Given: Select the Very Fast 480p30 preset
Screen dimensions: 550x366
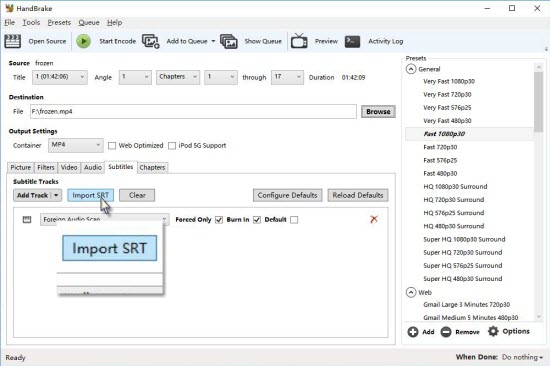Looking at the screenshot, I should [447, 121].
